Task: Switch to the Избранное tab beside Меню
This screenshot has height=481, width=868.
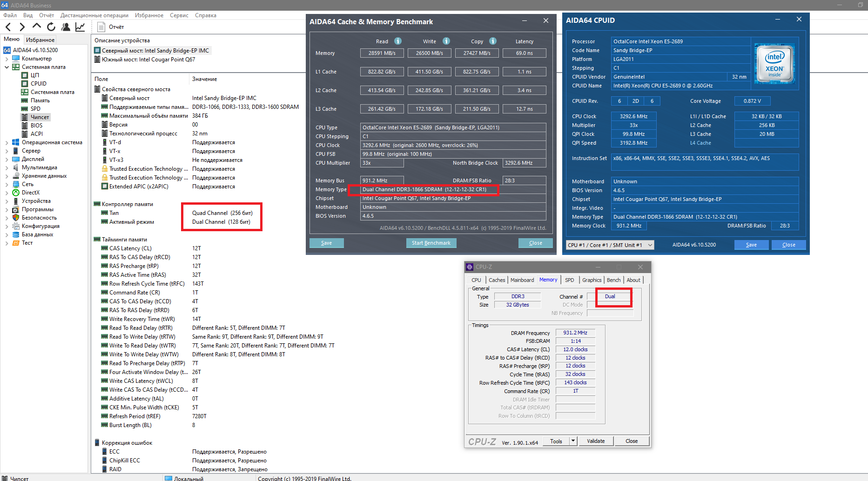Action: tap(40, 40)
